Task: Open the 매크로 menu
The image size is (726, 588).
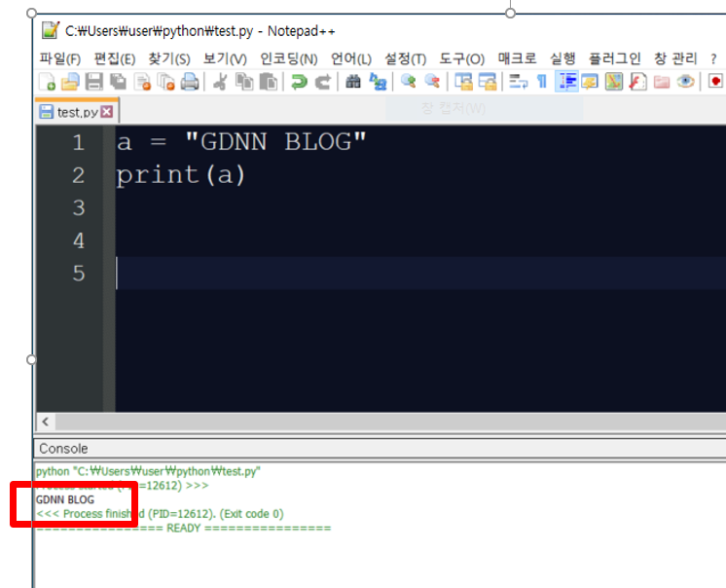Action: 517,58
